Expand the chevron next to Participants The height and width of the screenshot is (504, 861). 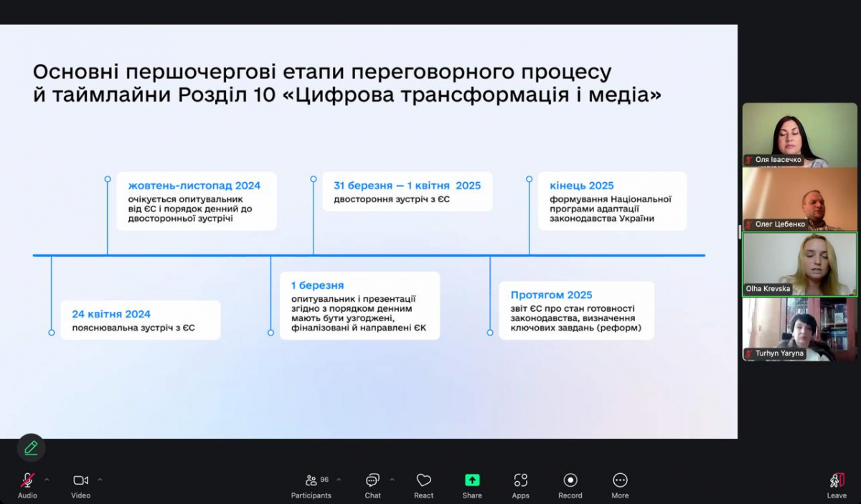tap(339, 480)
